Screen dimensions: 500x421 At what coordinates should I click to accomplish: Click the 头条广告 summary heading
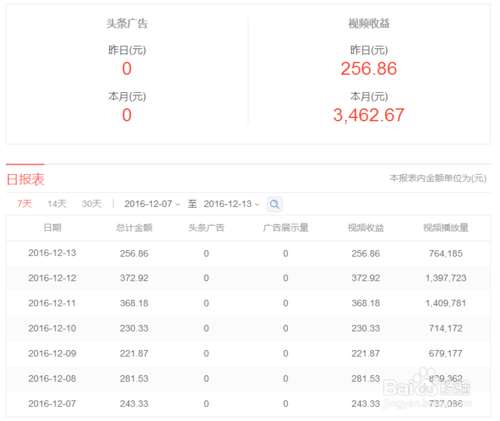tap(127, 23)
